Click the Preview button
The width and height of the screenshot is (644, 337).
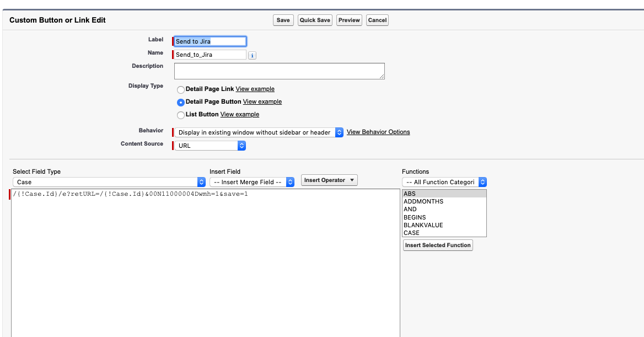(x=349, y=20)
